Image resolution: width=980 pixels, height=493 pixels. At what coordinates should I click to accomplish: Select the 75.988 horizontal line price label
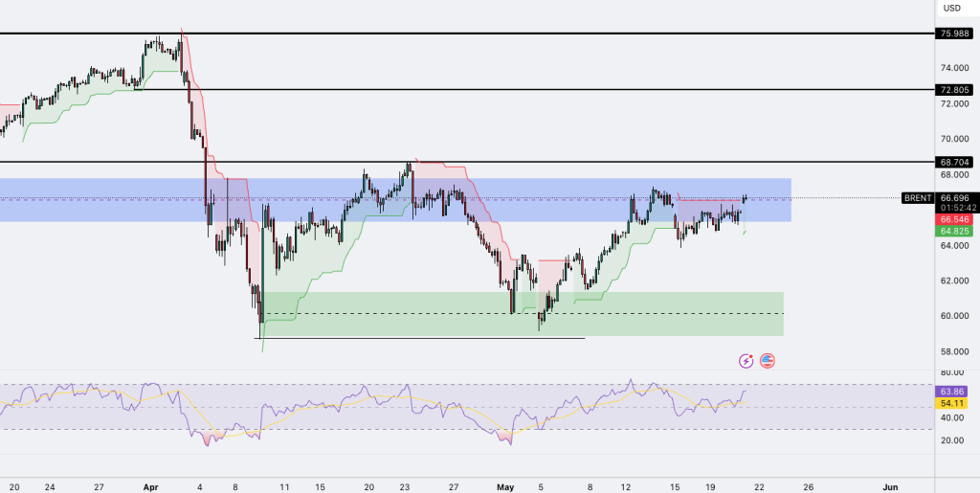coord(954,34)
